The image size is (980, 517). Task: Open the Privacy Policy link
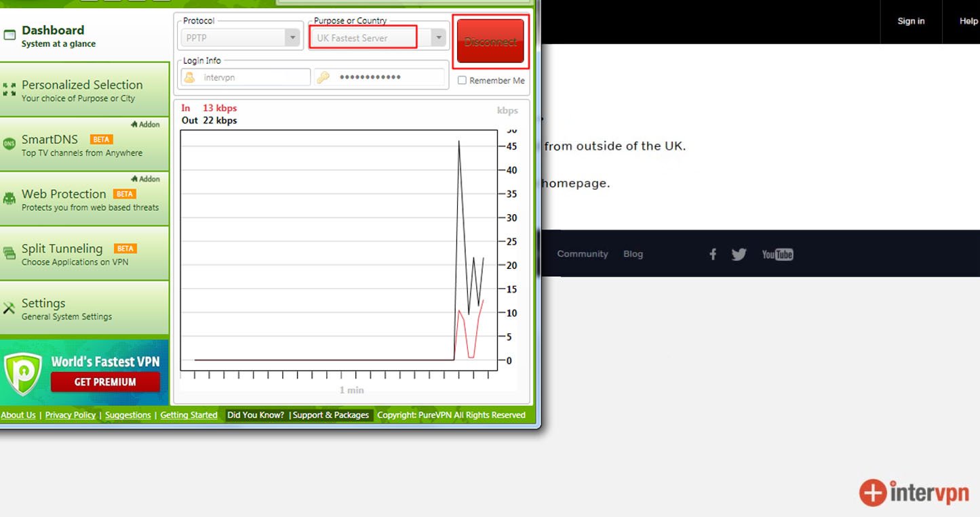pyautogui.click(x=71, y=415)
